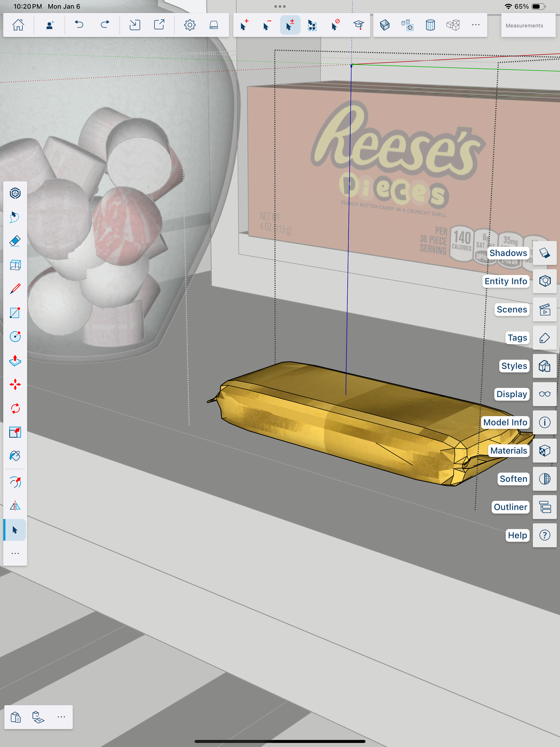Screen dimensions: 560x747
Task: Expand more tools in left toolbar
Action: click(15, 554)
